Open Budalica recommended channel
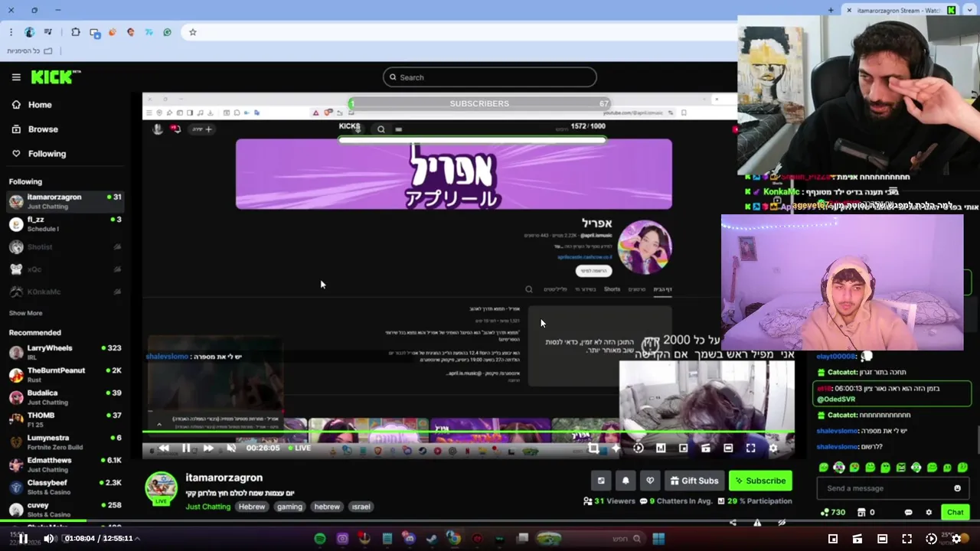This screenshot has width=980, height=551. pyautogui.click(x=65, y=397)
